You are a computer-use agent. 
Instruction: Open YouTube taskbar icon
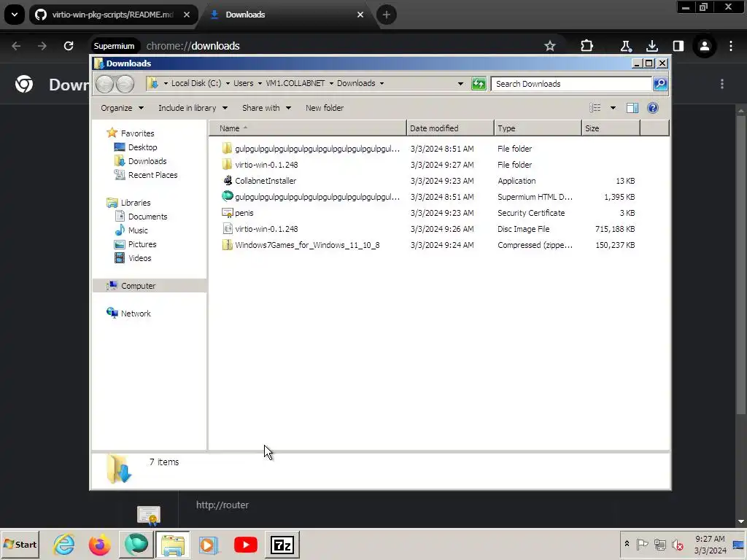pyautogui.click(x=245, y=545)
